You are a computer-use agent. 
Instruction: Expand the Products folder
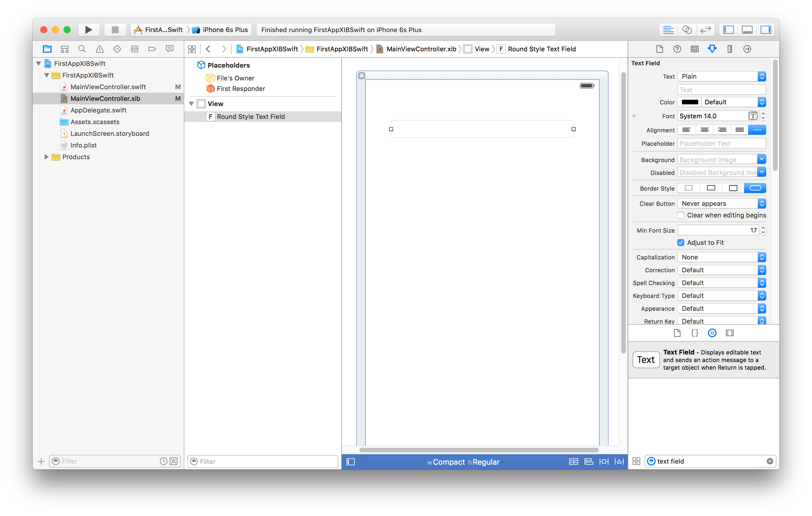[x=47, y=157]
